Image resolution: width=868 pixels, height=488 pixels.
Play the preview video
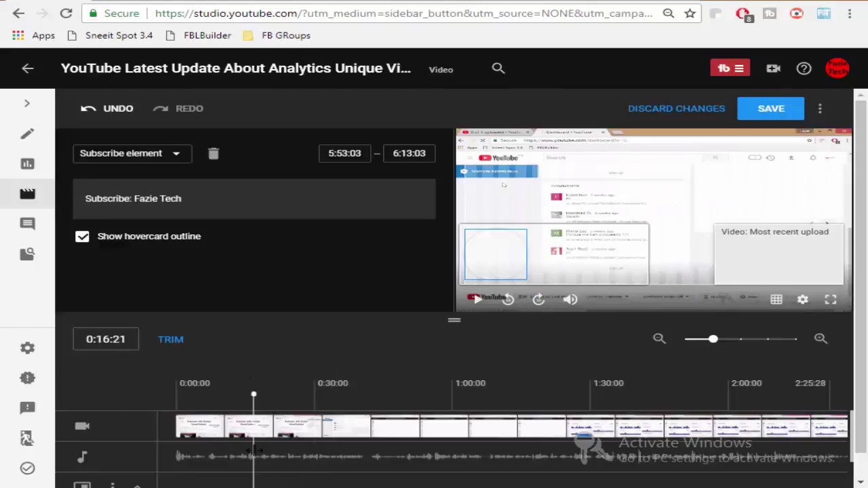(x=477, y=299)
